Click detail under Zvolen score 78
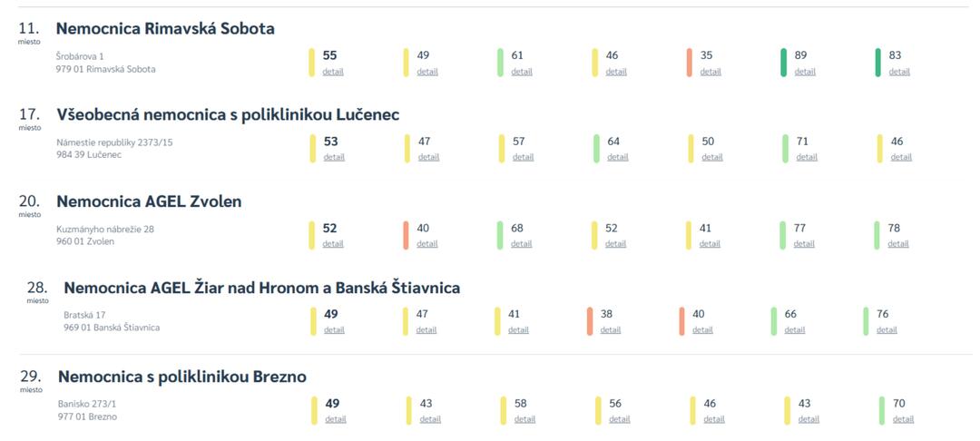The width and height of the screenshot is (980, 441). click(898, 244)
